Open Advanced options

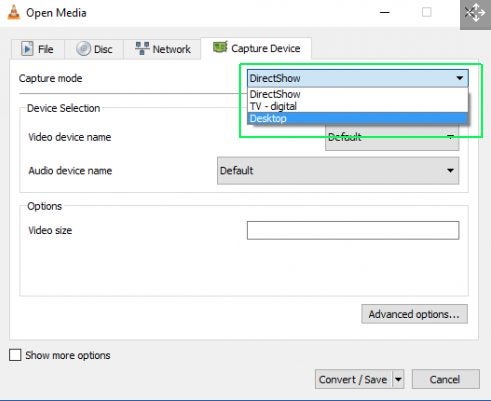[414, 314]
